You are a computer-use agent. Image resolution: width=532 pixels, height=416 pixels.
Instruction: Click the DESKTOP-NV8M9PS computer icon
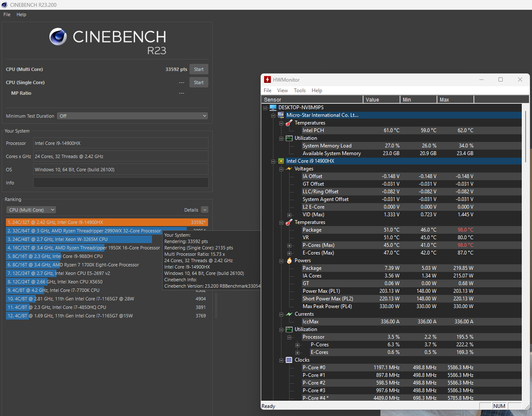(x=273, y=108)
